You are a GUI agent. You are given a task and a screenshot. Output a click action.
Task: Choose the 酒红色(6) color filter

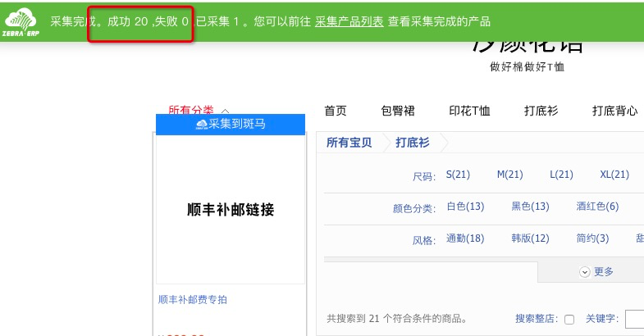pyautogui.click(x=597, y=207)
